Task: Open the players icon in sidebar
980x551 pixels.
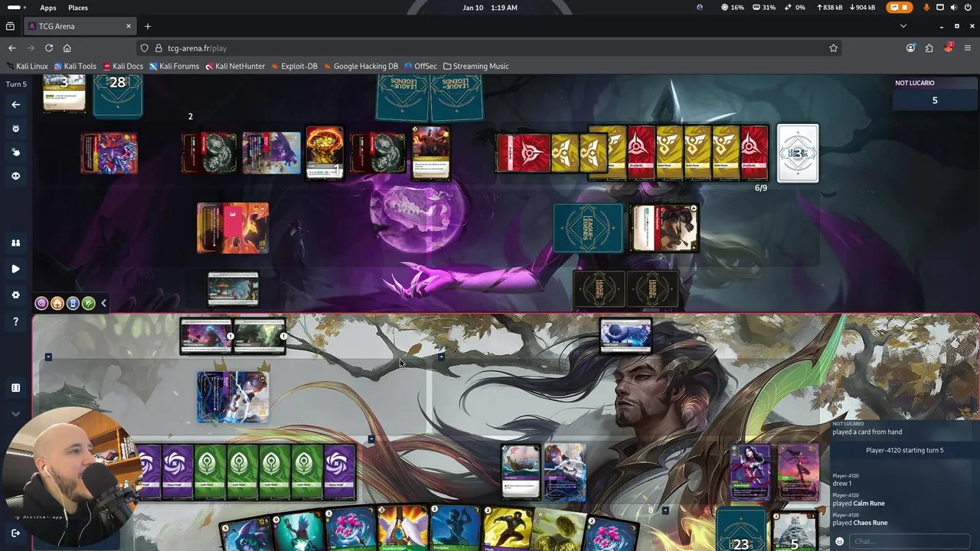Action: [15, 243]
